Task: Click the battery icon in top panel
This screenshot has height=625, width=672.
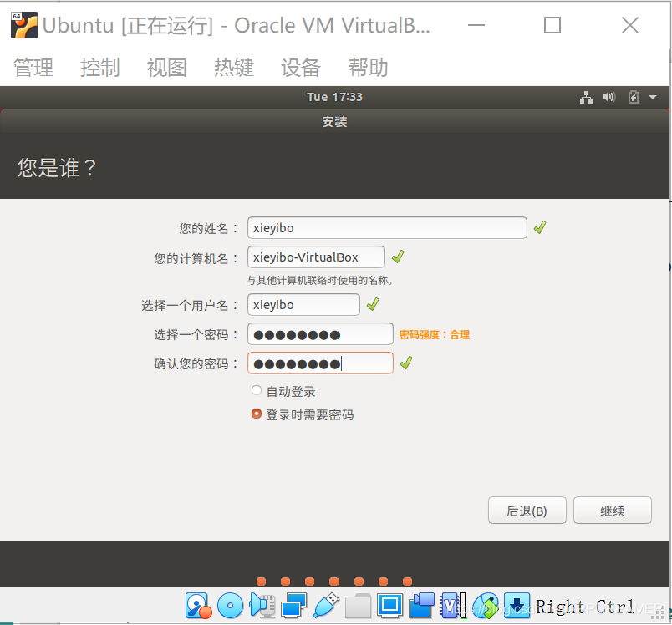Action: point(633,97)
